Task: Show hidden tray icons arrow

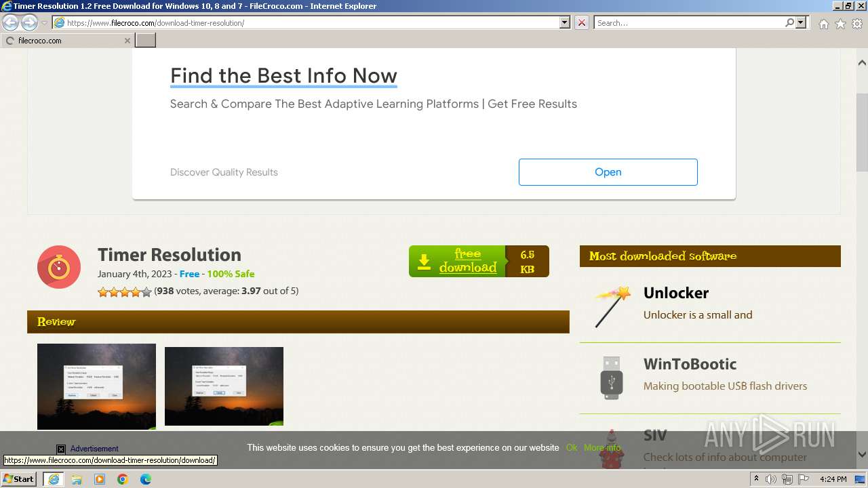Action: [x=757, y=479]
